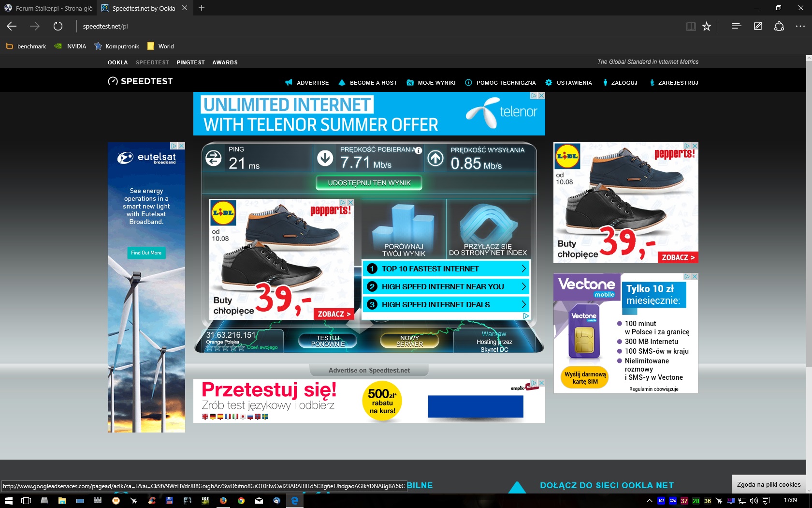Open POMOC TECHNICZNA help link

click(500, 83)
